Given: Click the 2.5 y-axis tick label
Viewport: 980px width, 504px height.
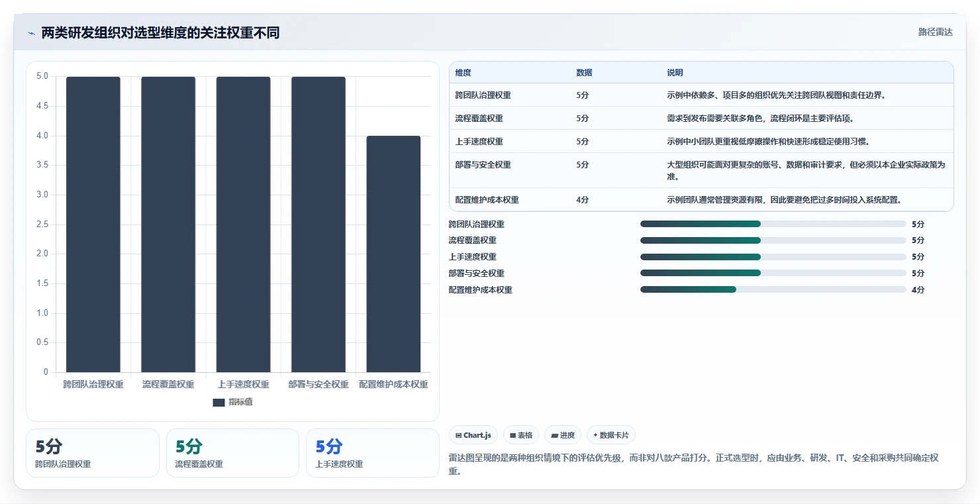Looking at the screenshot, I should 42,225.
